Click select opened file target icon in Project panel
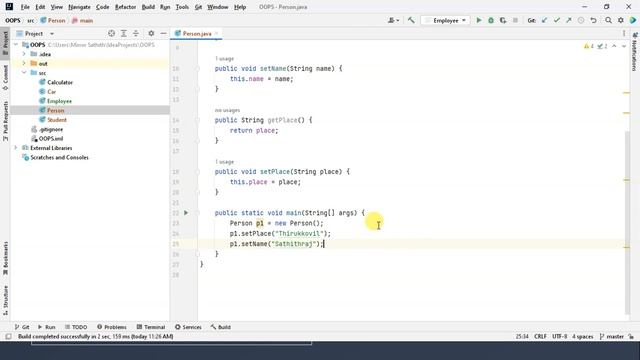640x360 pixels. pos(111,33)
